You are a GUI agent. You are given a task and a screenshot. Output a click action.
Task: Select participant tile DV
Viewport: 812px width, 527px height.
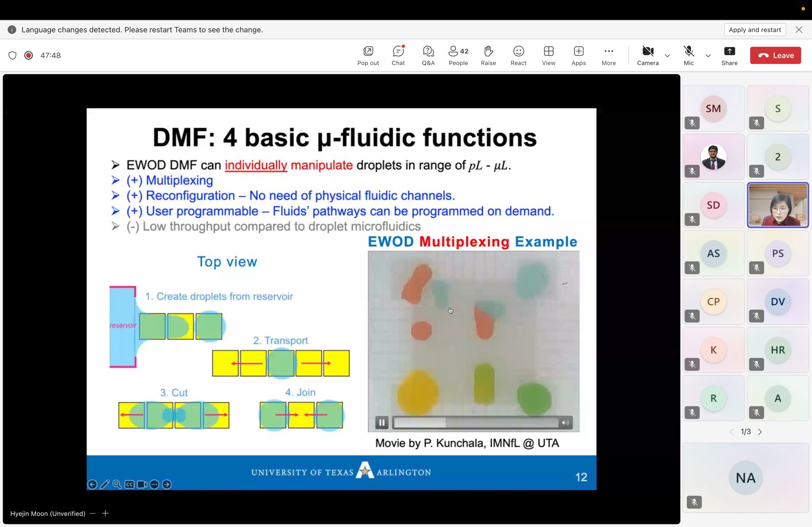point(777,301)
